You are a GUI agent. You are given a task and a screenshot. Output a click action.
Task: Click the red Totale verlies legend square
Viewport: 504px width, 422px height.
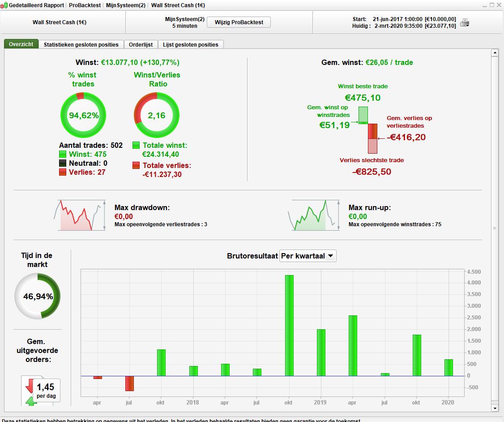pos(136,166)
